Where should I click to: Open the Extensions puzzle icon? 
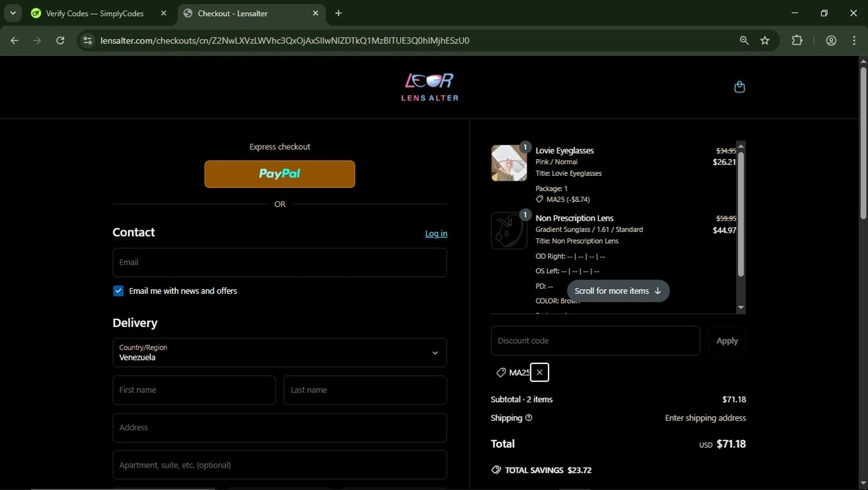[x=797, y=40]
